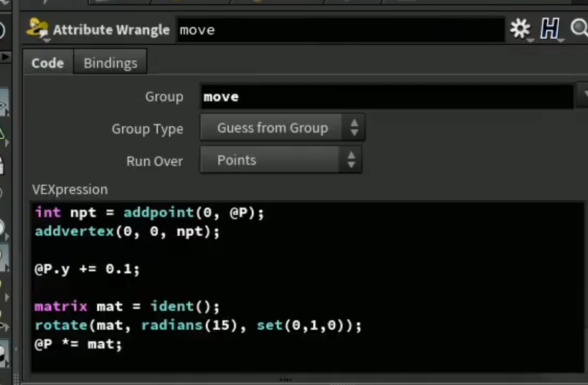Select the green triangle tool in left toolbar
Image resolution: width=588 pixels, height=385 pixels.
coord(2,134)
